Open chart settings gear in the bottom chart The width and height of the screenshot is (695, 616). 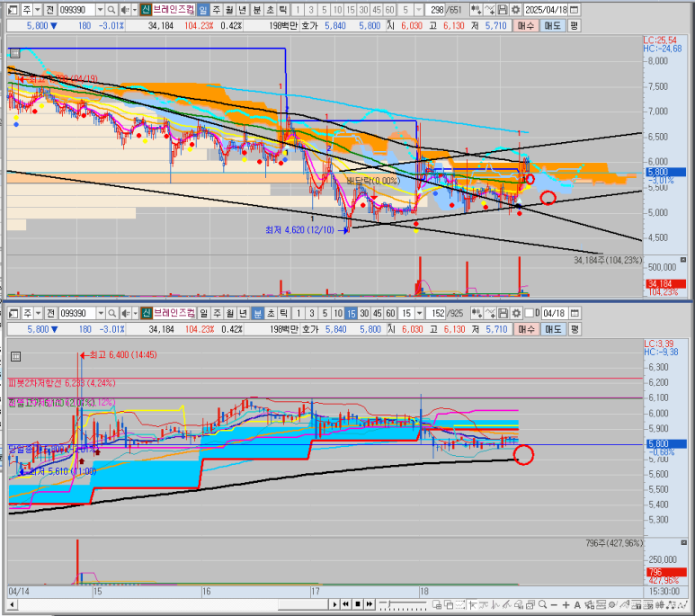click(x=516, y=313)
